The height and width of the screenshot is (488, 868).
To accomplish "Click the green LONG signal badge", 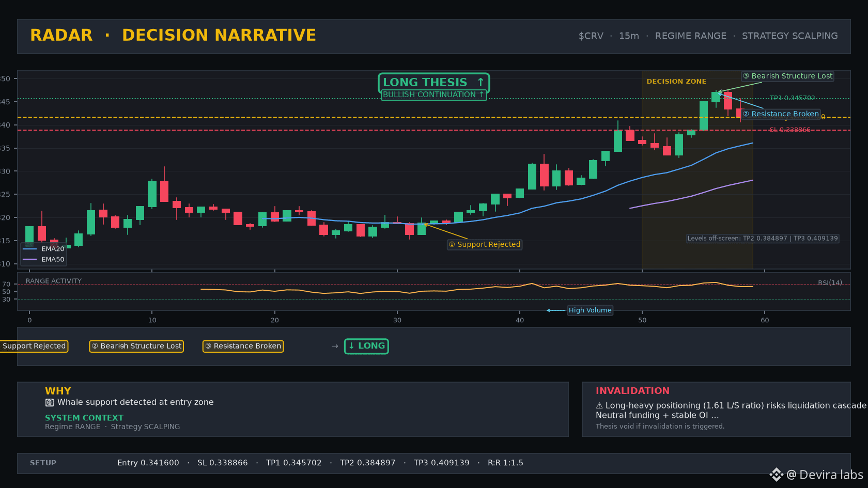I will (366, 346).
